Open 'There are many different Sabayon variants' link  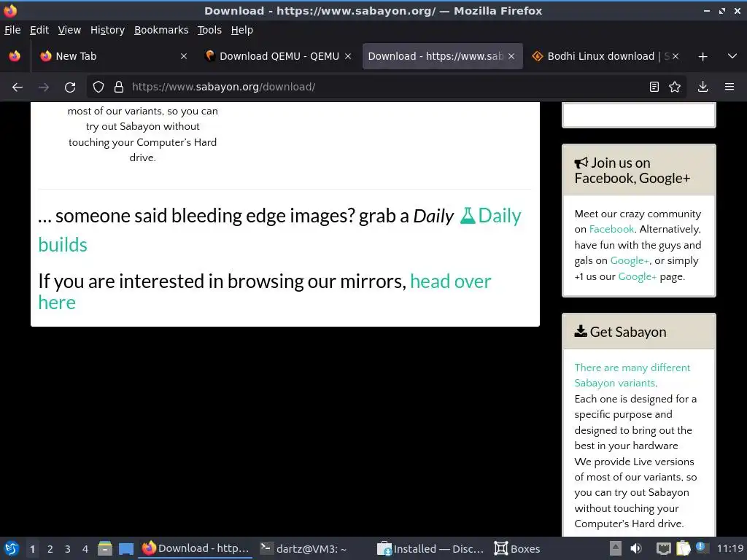click(632, 376)
